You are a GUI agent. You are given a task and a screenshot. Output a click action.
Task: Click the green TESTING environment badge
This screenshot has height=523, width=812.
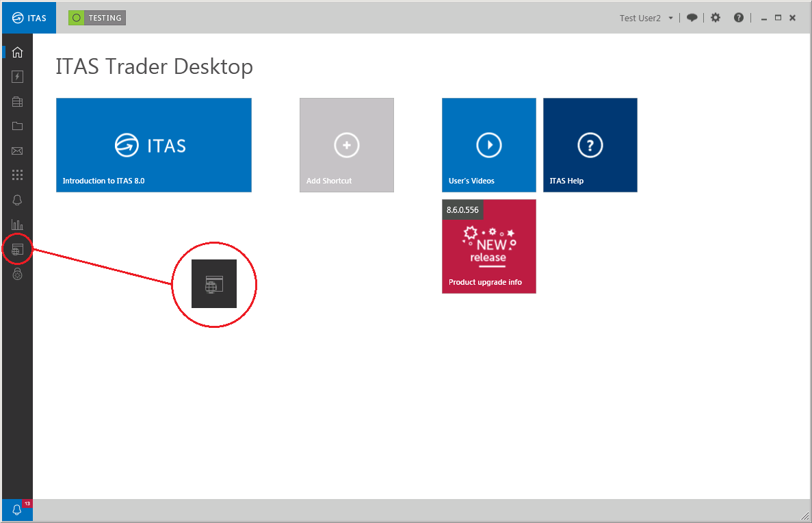pos(97,18)
